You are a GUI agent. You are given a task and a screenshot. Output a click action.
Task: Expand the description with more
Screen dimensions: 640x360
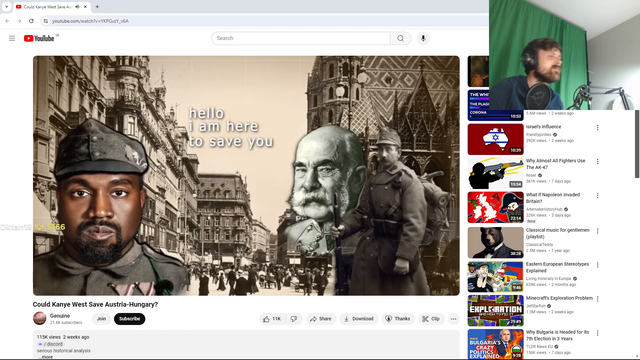point(47,357)
